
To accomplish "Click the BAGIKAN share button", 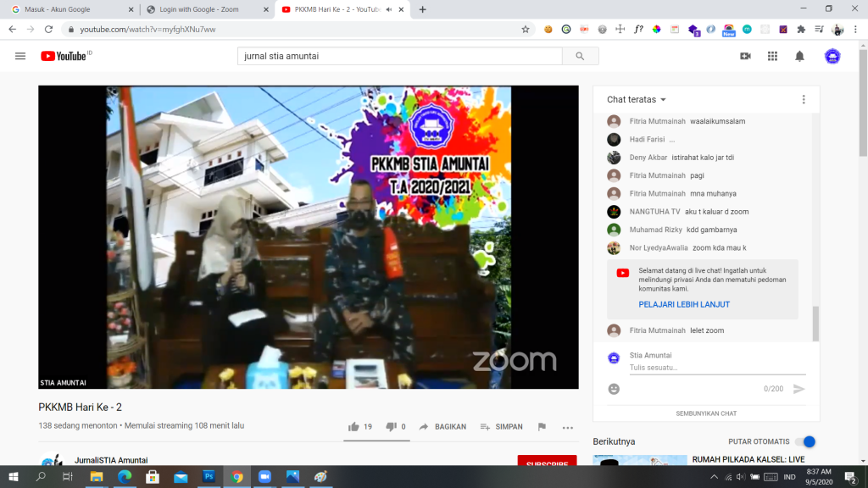I will (x=442, y=427).
